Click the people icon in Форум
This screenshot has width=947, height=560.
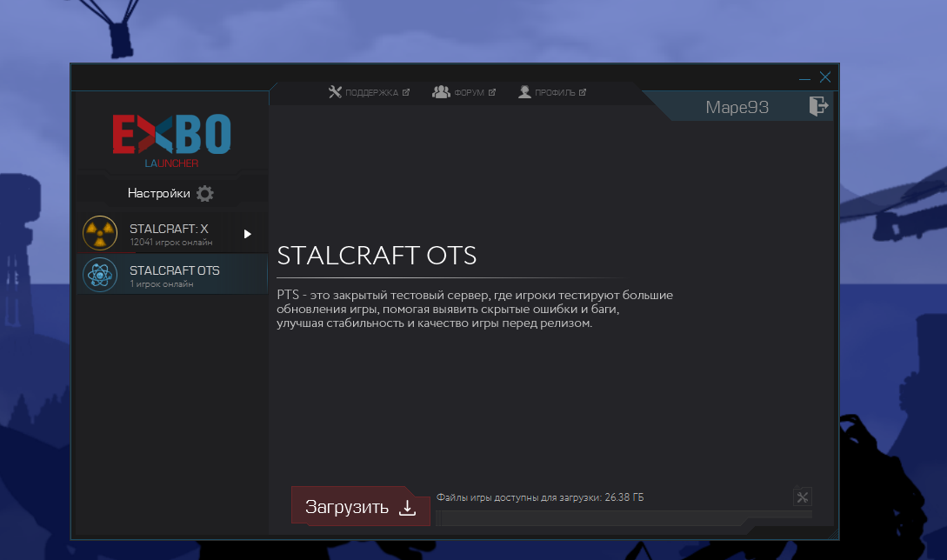point(441,92)
